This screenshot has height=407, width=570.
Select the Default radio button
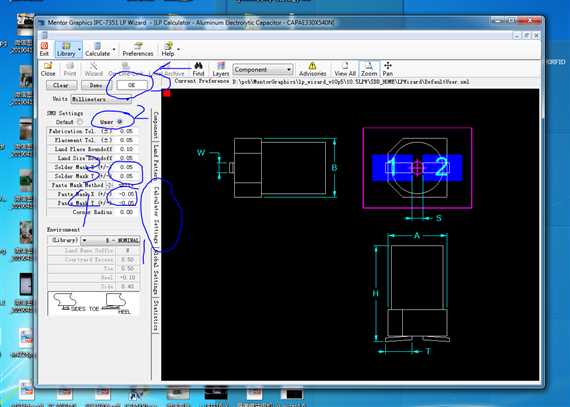(x=80, y=122)
